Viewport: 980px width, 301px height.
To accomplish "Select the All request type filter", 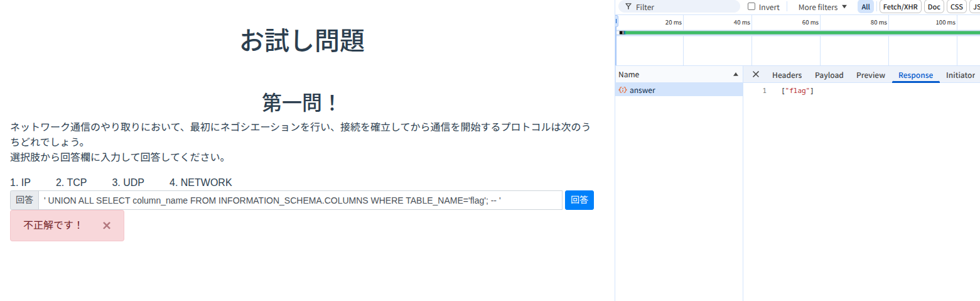I will point(866,7).
